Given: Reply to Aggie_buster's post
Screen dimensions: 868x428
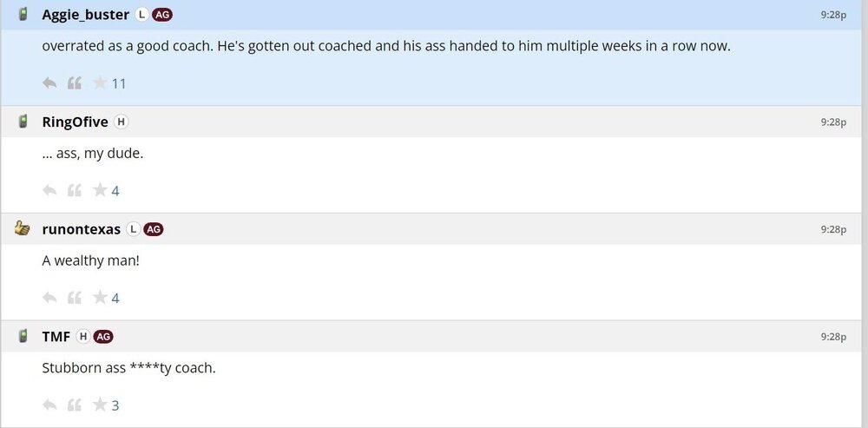Looking at the screenshot, I should click(x=49, y=83).
